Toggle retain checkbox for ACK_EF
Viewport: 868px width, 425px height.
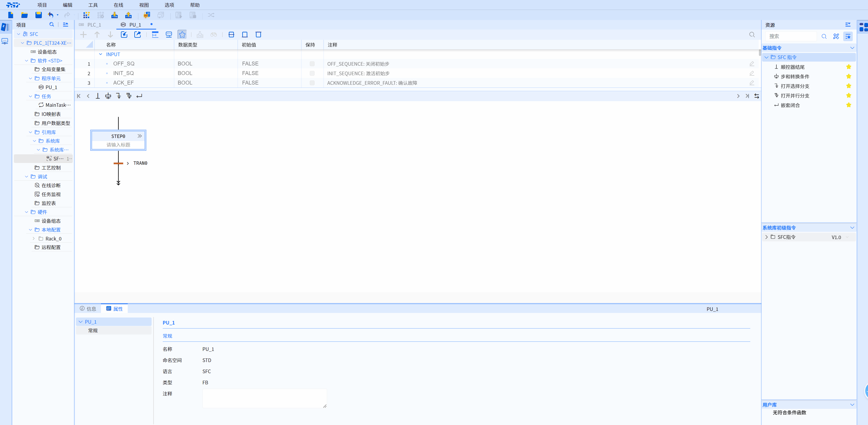[312, 82]
